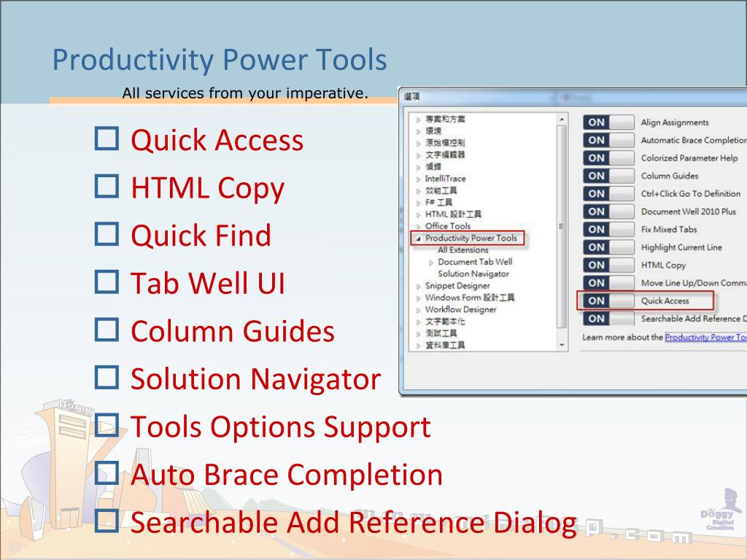Image resolution: width=747 pixels, height=560 pixels.
Task: Open the Productivity Power Tools learn-more link
Action: coord(705,337)
